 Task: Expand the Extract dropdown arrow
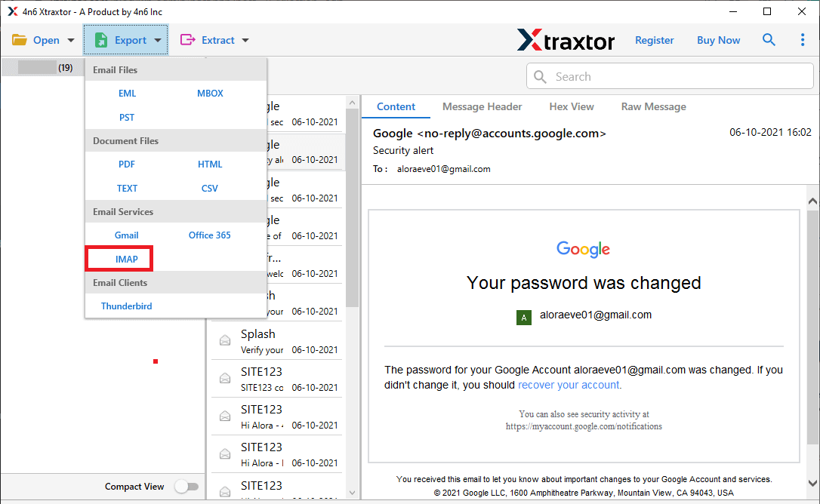point(245,40)
